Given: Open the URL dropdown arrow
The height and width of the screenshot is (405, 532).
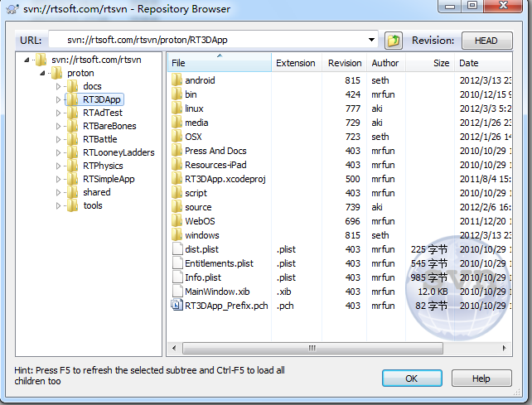Looking at the screenshot, I should (x=371, y=40).
